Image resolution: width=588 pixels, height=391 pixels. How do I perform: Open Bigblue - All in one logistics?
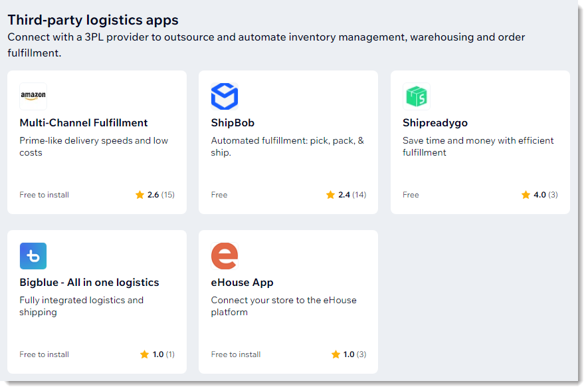pos(89,283)
